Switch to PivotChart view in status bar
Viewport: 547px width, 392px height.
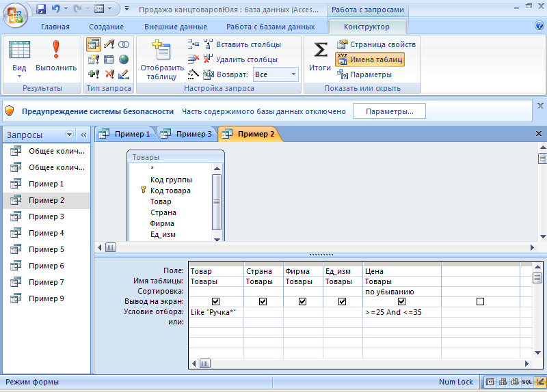click(x=515, y=382)
